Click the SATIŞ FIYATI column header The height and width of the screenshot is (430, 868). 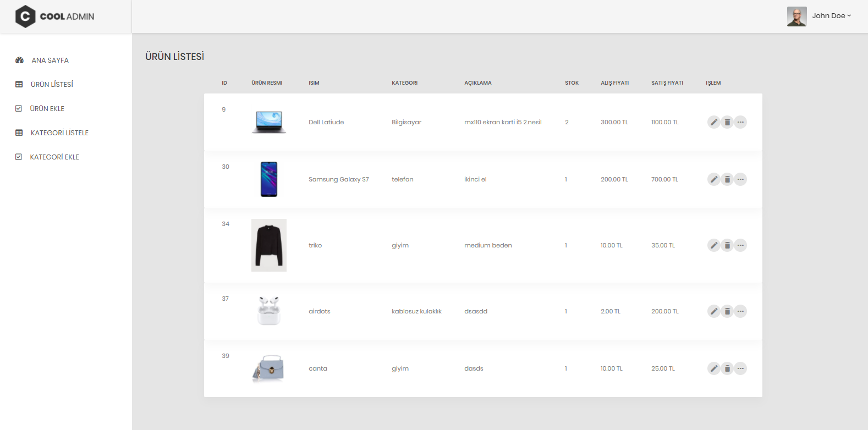[x=667, y=83]
